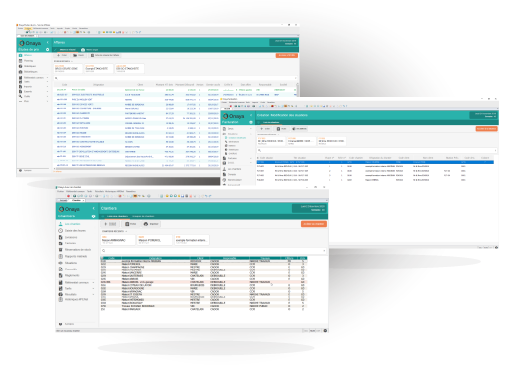Open 'Les chantiers' in the Facturation window sidebar

pos(232,169)
